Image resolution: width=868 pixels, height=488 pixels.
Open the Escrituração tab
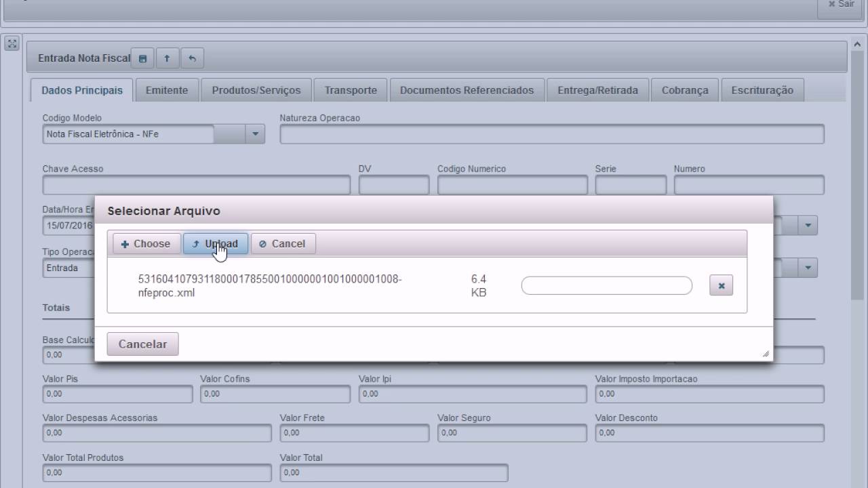pyautogui.click(x=762, y=90)
